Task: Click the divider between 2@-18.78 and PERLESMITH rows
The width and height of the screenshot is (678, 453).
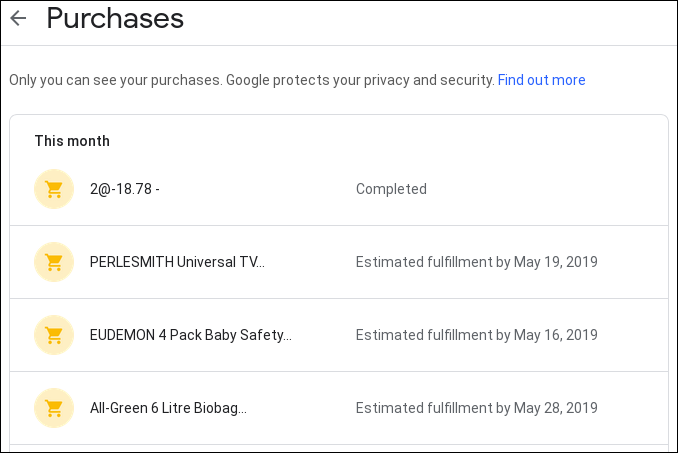Action: coord(339,225)
